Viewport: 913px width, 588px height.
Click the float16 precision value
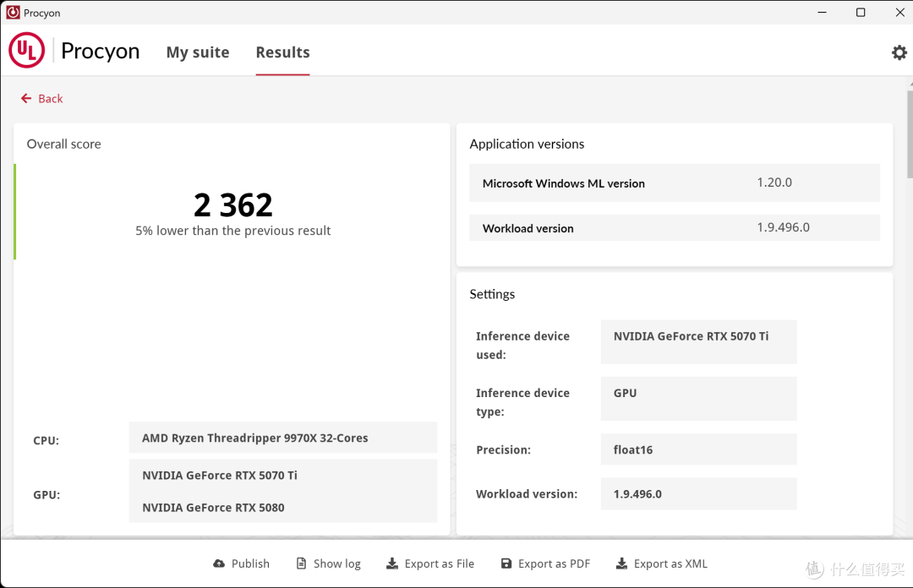699,449
